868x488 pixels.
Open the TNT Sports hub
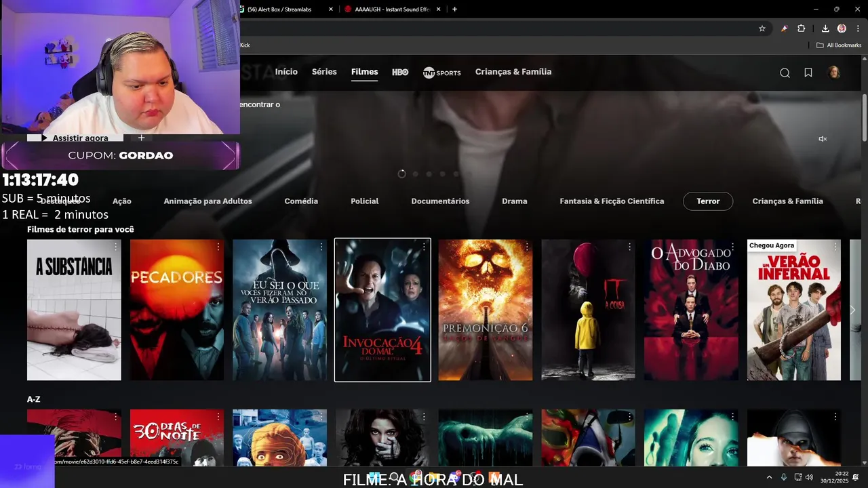pyautogui.click(x=441, y=73)
